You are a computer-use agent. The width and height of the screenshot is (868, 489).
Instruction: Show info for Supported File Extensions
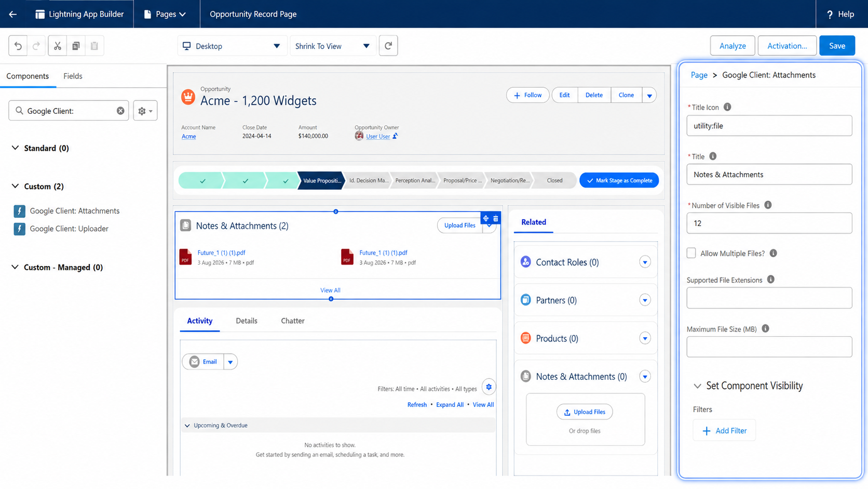(771, 280)
